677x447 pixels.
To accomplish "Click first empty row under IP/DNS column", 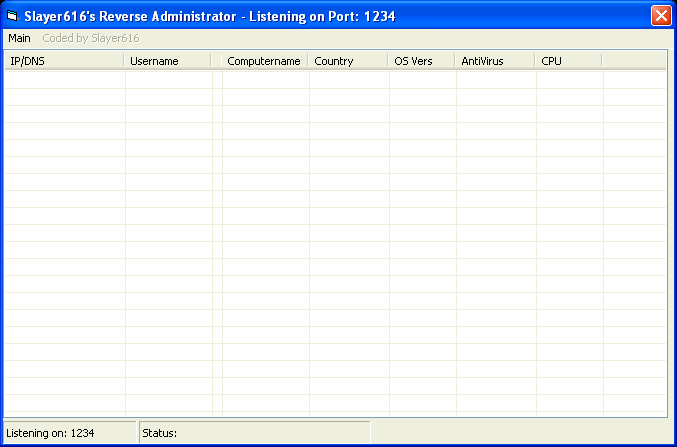I will [x=64, y=79].
